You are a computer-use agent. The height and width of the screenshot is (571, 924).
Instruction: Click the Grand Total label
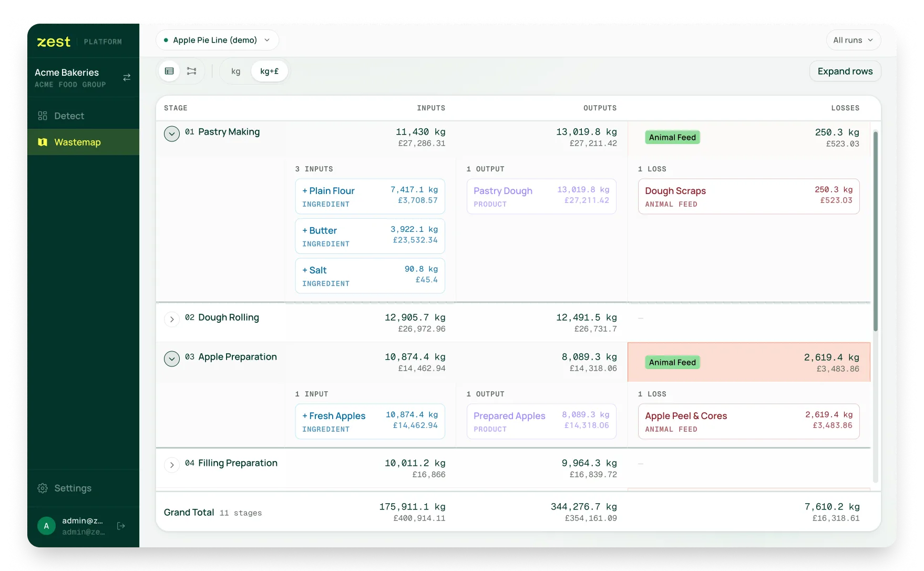(189, 512)
